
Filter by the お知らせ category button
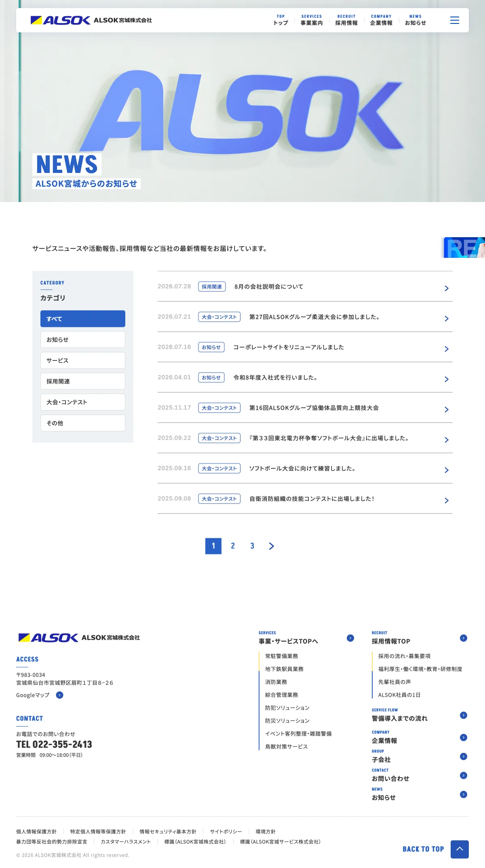tap(83, 339)
